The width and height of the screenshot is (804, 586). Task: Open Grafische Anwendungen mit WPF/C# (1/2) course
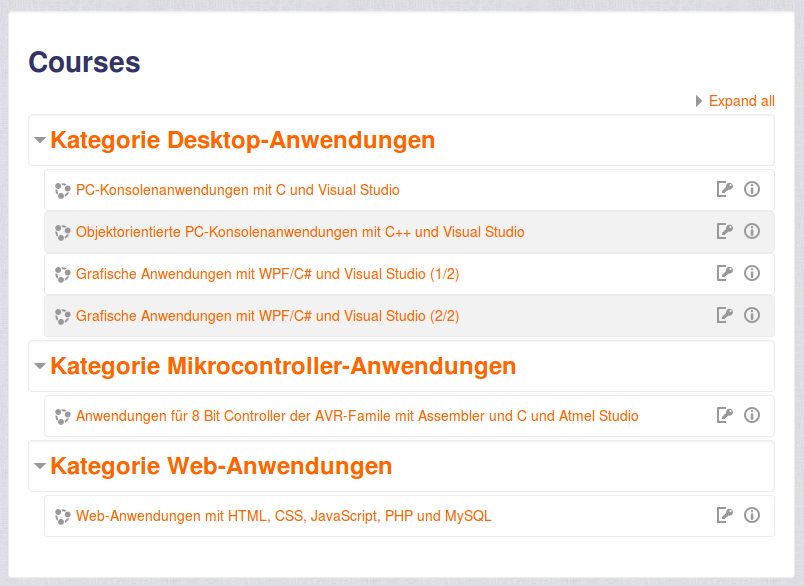tap(267, 274)
